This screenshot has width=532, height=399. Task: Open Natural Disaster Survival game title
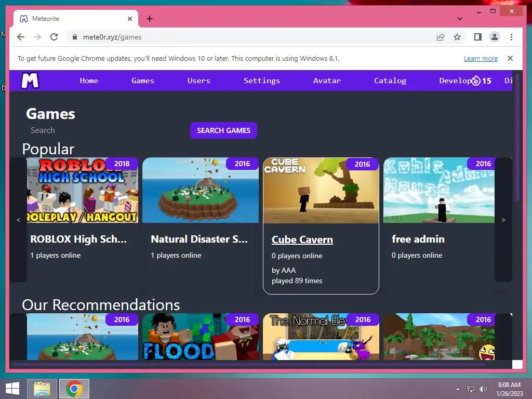point(199,239)
